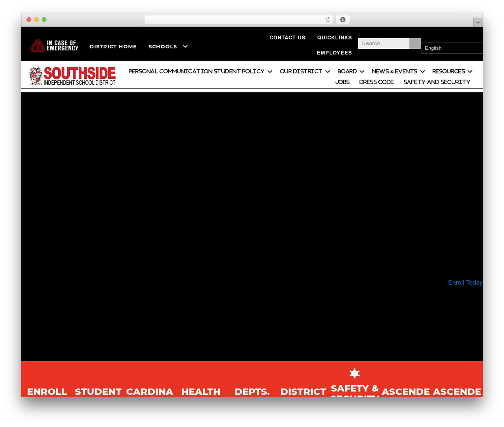Go to Contact Us link
Viewport: 504px width, 427px height.
click(287, 37)
